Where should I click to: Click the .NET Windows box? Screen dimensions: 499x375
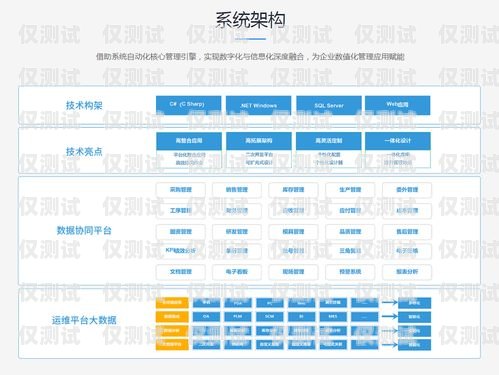[x=258, y=105]
